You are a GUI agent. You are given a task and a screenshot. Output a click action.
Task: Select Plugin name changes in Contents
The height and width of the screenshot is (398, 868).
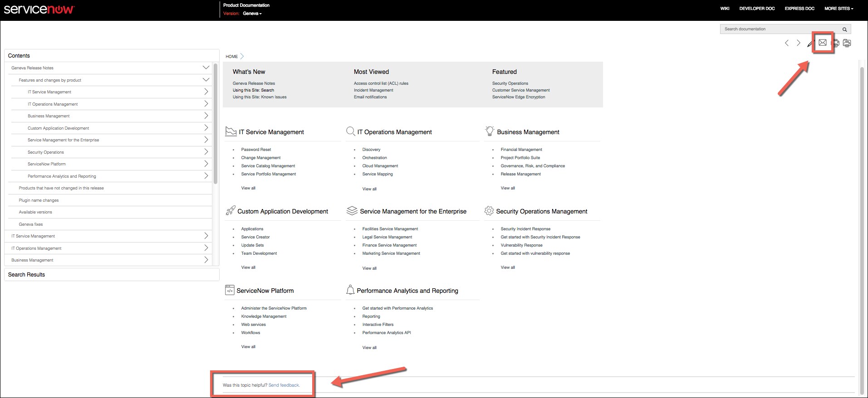[x=39, y=200]
